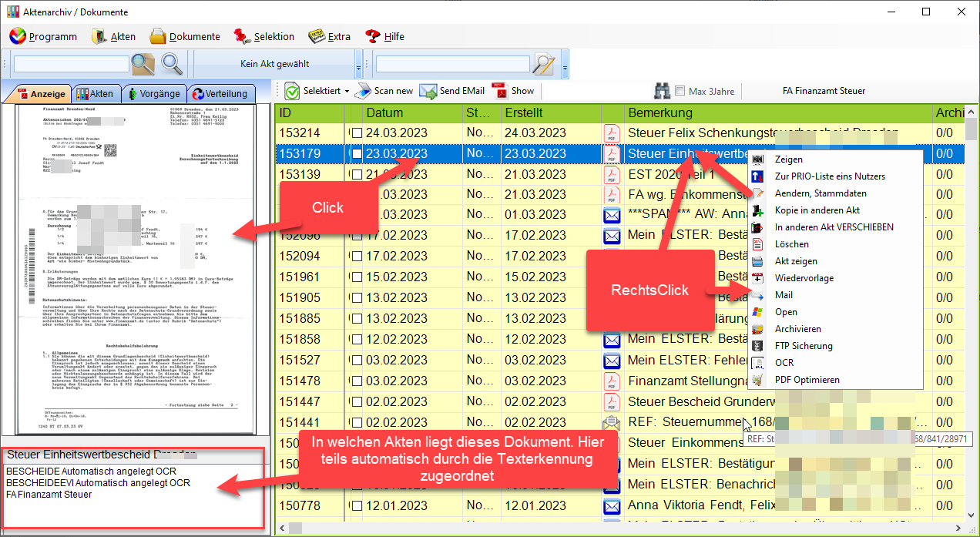
Task: Tick the checkbox in row 151885
Action: [x=357, y=319]
